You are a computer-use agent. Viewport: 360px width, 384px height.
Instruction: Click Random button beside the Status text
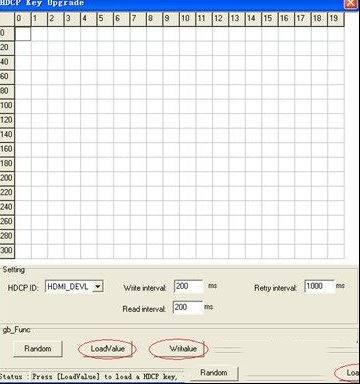(x=214, y=373)
